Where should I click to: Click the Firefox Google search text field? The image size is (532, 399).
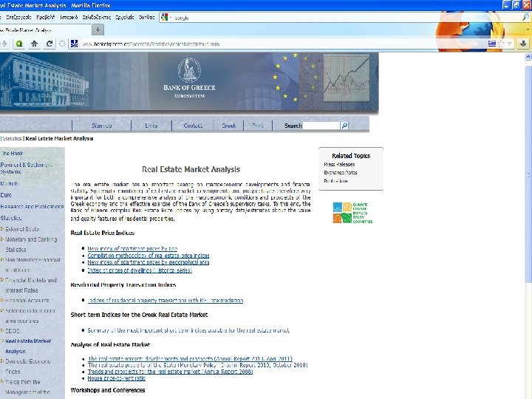(344, 17)
